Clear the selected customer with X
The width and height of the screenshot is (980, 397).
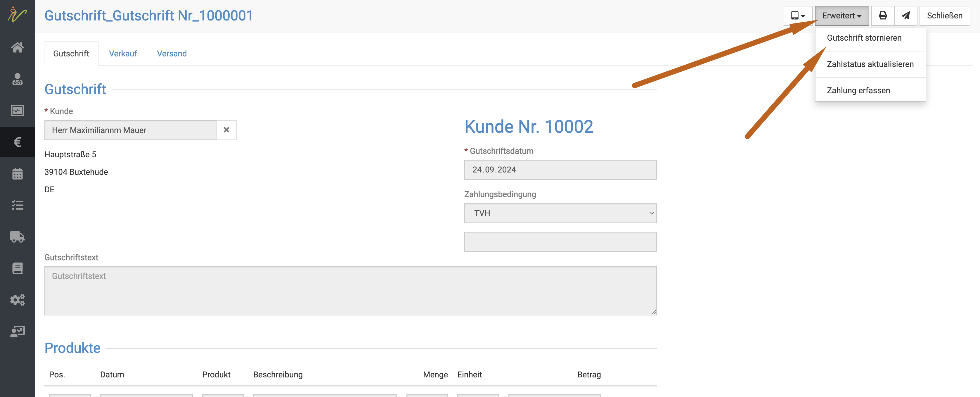(226, 130)
